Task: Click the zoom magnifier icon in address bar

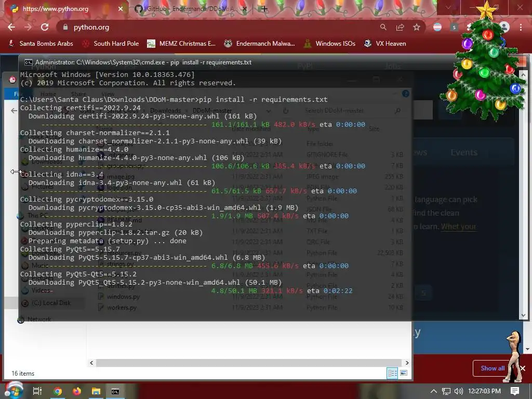Action: (x=383, y=27)
